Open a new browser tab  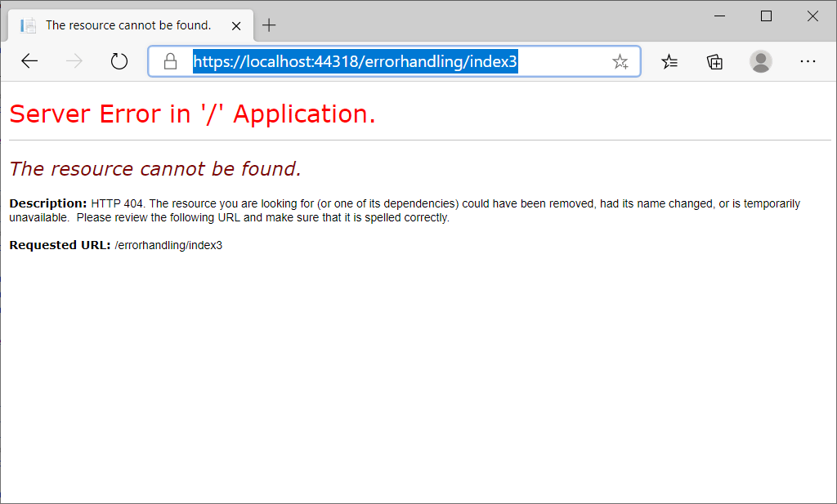[x=269, y=25]
